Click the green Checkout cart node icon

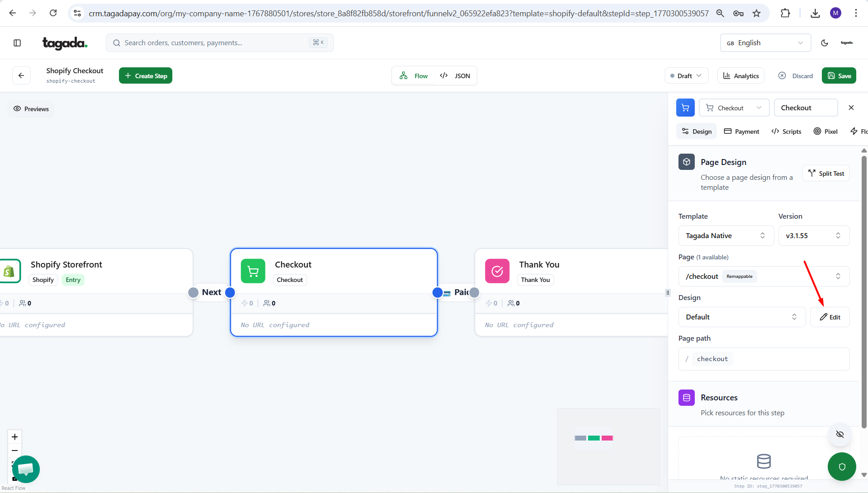(253, 271)
